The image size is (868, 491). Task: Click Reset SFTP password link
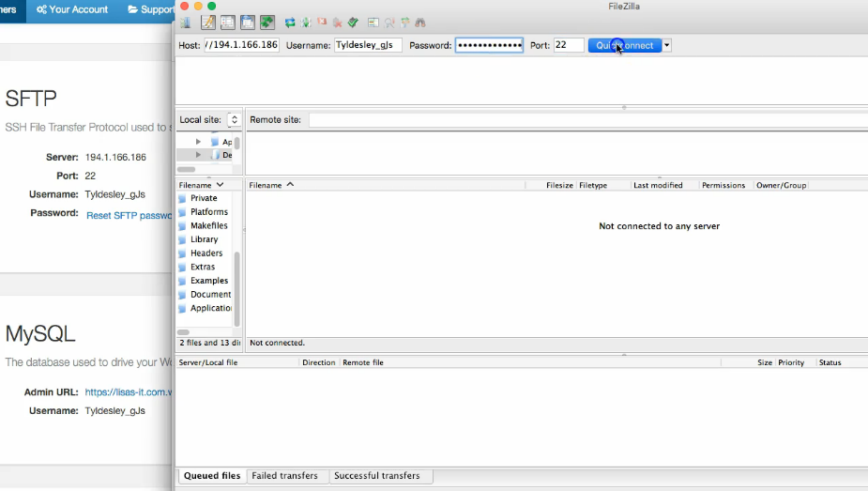coord(129,215)
